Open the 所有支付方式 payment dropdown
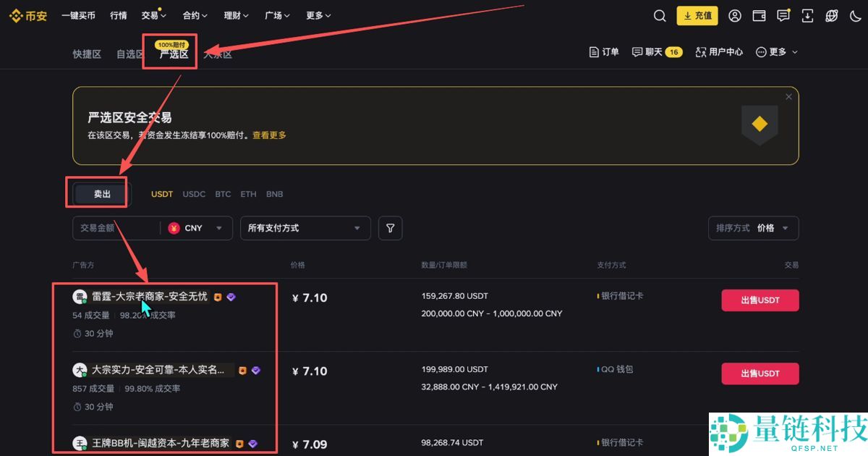This screenshot has height=456, width=868. coord(305,228)
